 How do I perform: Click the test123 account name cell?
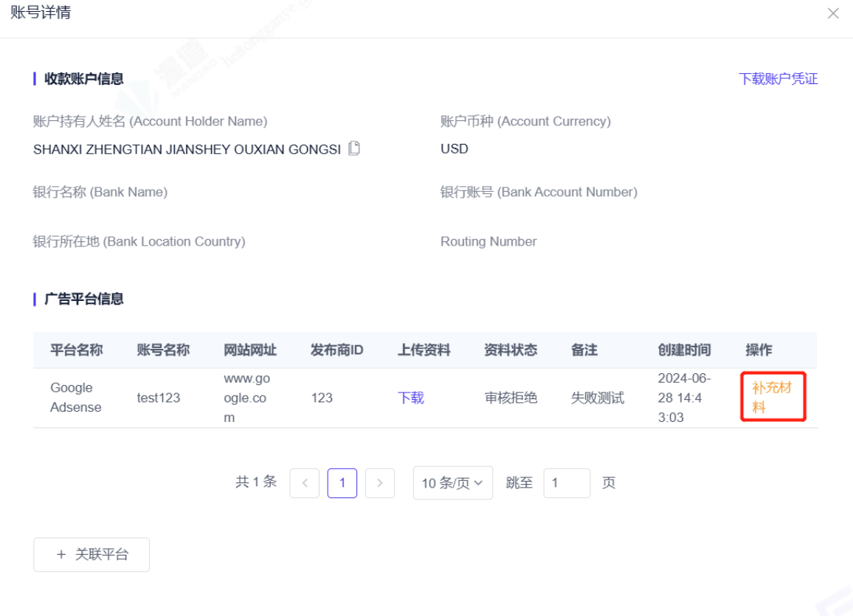coord(159,398)
